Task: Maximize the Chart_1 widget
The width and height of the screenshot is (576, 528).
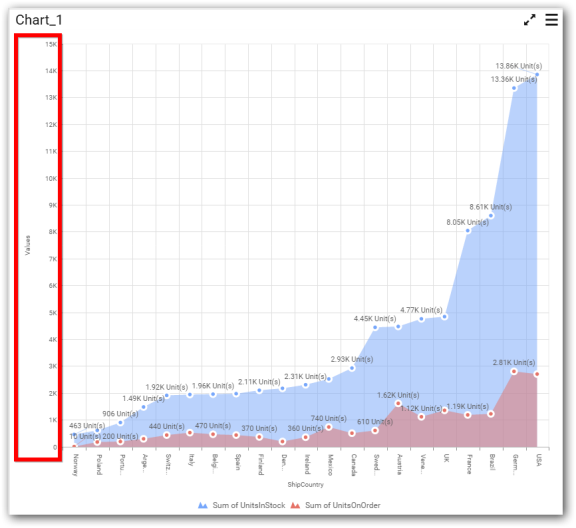Action: (x=529, y=20)
